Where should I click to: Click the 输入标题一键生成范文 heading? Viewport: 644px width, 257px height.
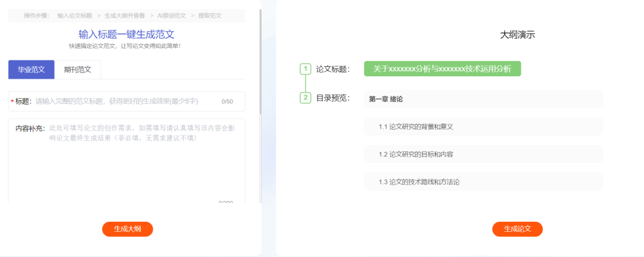pos(126,34)
